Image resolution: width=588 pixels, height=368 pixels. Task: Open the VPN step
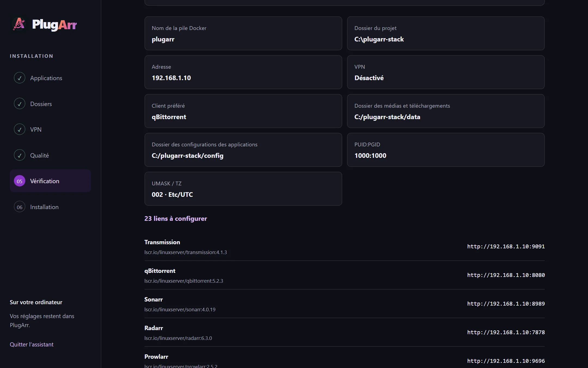[x=50, y=129]
